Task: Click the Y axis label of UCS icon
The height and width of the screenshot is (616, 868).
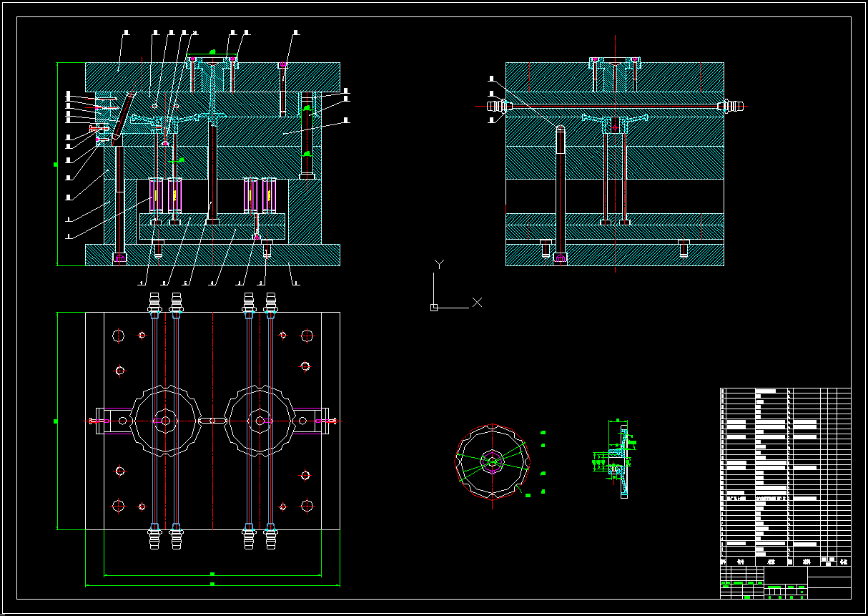Action: pos(439,265)
